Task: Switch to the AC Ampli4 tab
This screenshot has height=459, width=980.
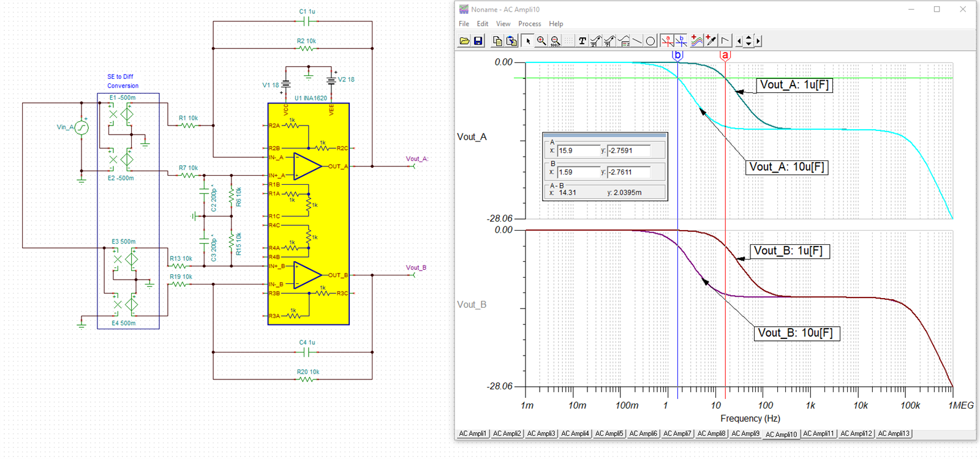Action: coord(575,433)
